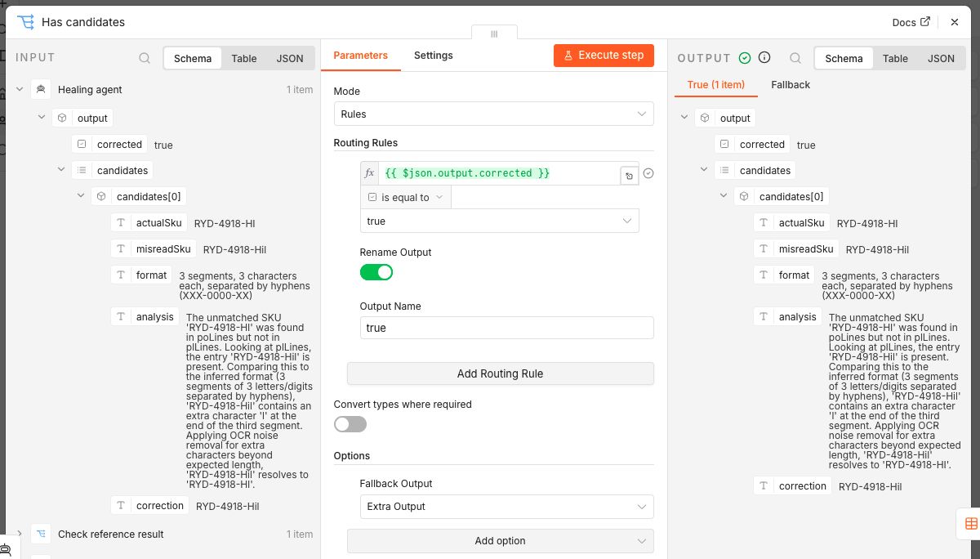Click input analysis text type icon
980x559 pixels.
click(x=122, y=316)
